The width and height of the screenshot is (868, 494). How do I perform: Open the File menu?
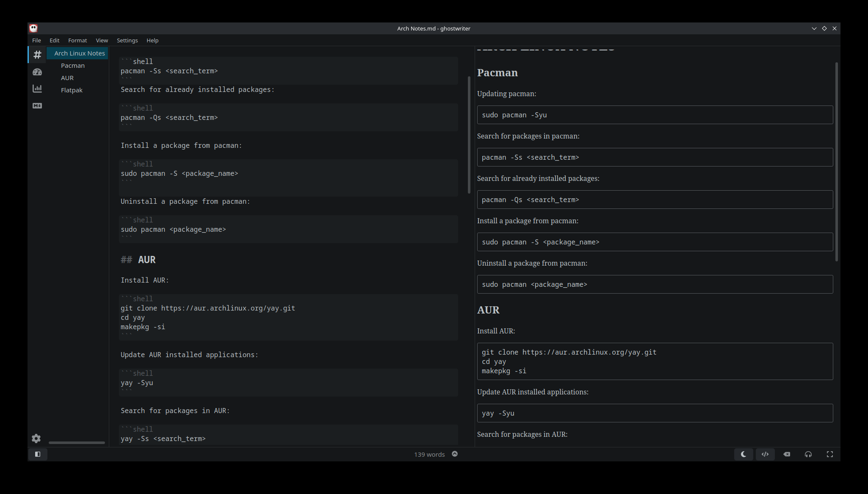(36, 40)
